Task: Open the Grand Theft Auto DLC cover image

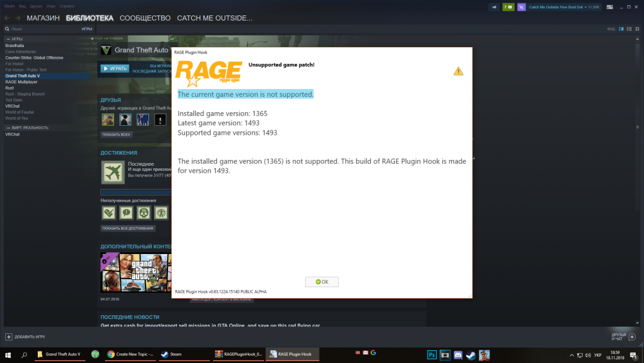Action: tap(136, 273)
